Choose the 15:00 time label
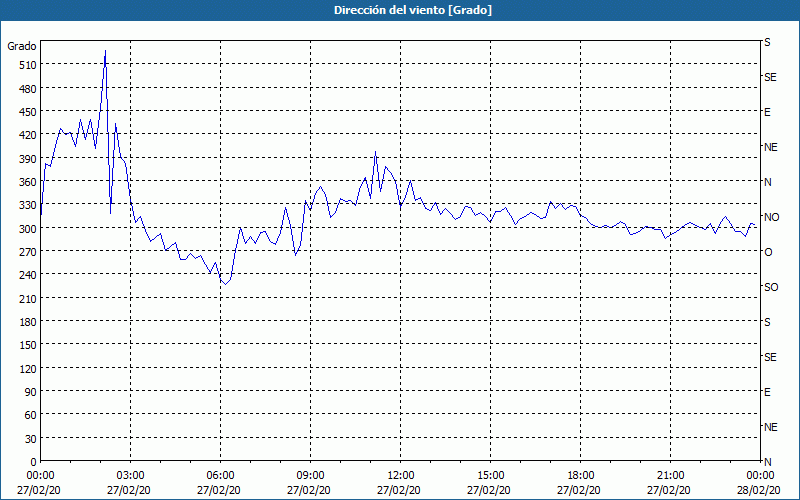800x500 pixels. pyautogui.click(x=490, y=475)
